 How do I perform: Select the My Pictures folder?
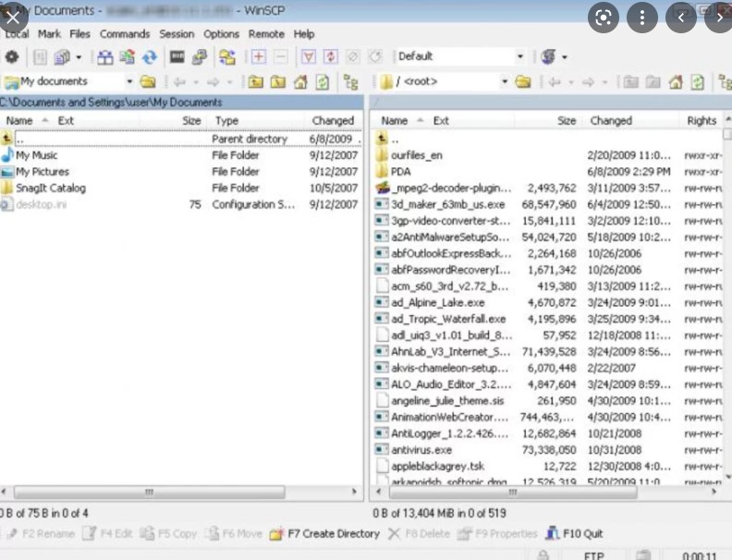tap(43, 172)
